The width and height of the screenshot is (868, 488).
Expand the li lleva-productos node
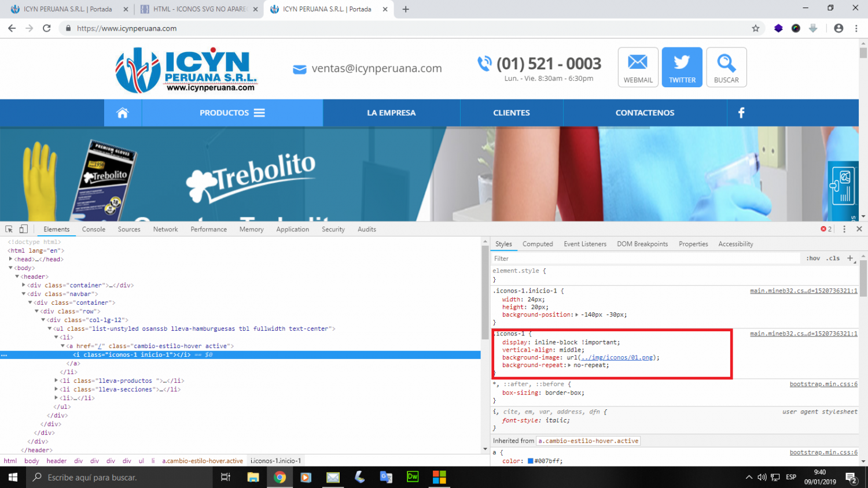[56, 380]
